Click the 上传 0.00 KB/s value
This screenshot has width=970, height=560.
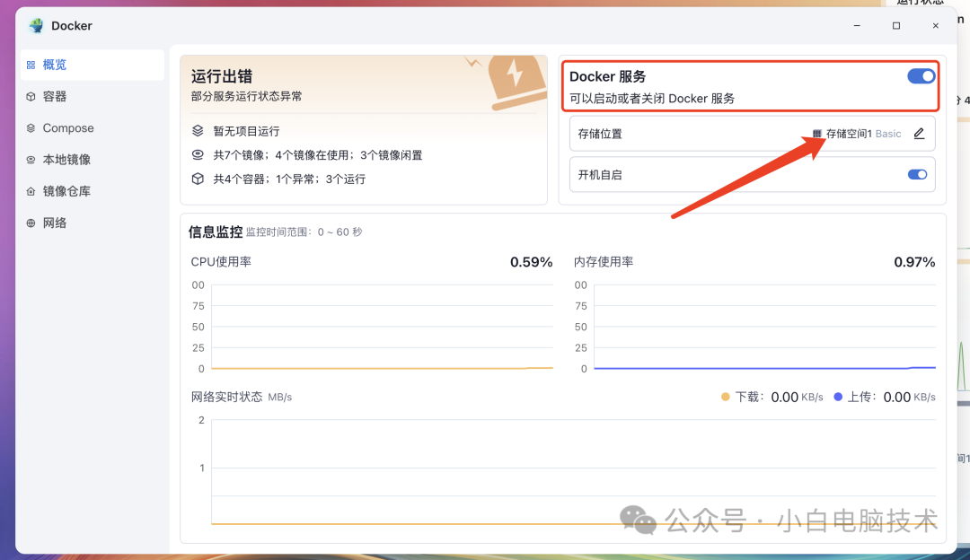909,397
